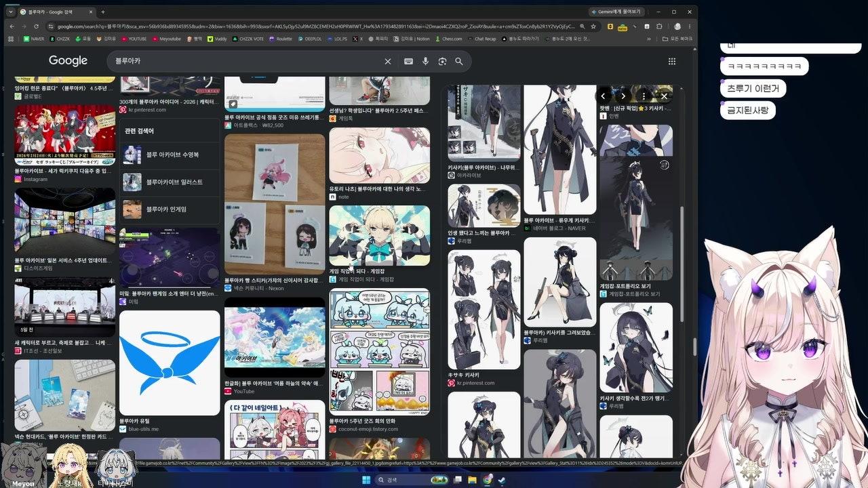Open the Google apps grid

pyautogui.click(x=672, y=61)
